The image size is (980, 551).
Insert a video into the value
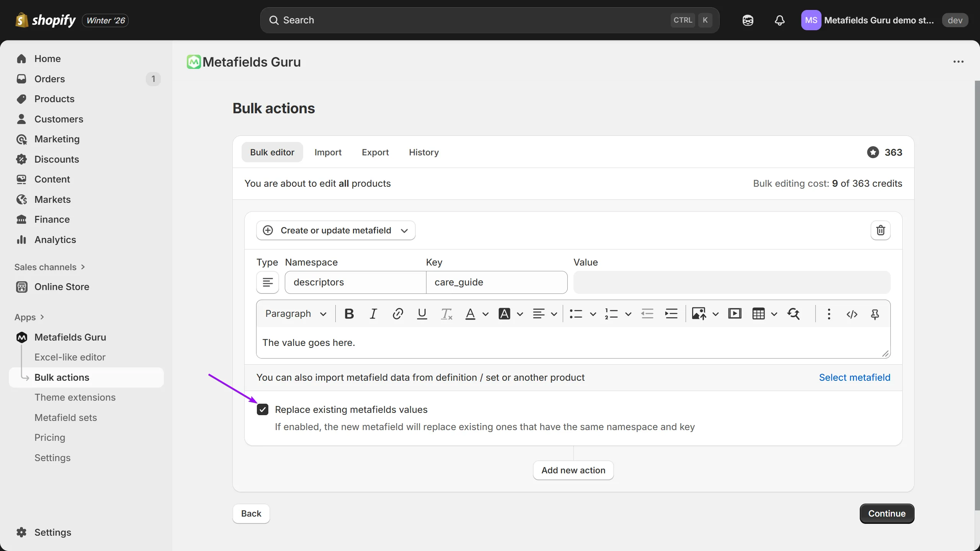pos(735,314)
